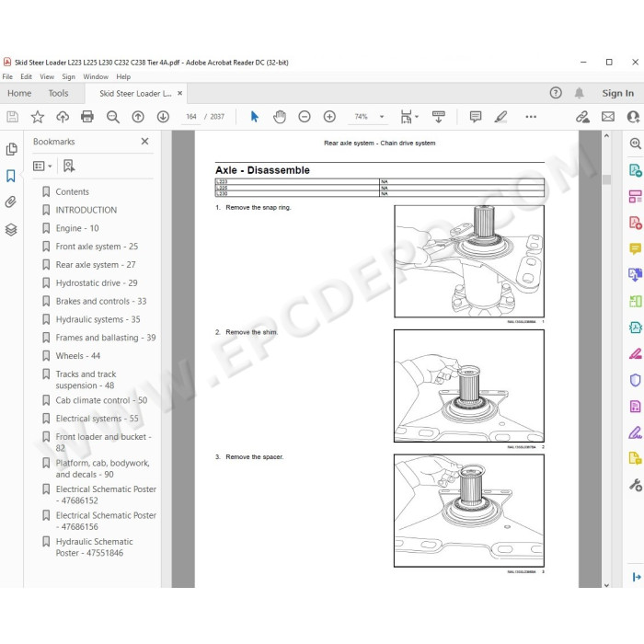
Task: Switch to the Tools tab
Action: 58,93
